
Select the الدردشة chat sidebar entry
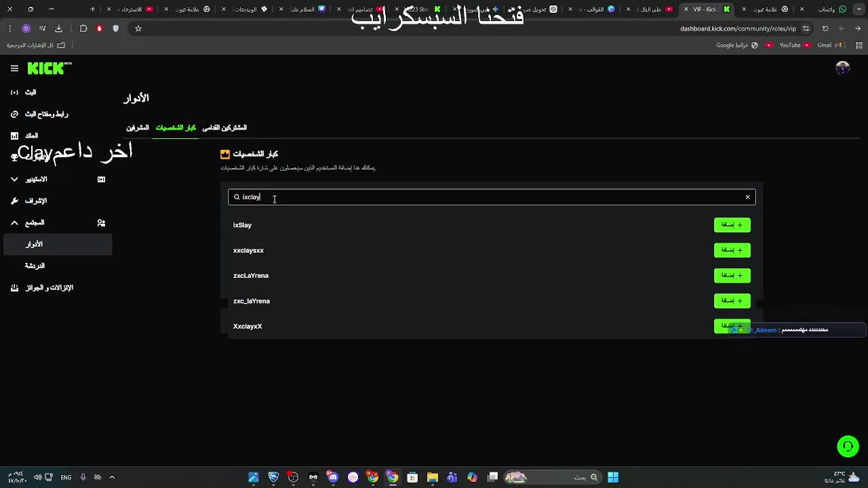click(x=58, y=266)
